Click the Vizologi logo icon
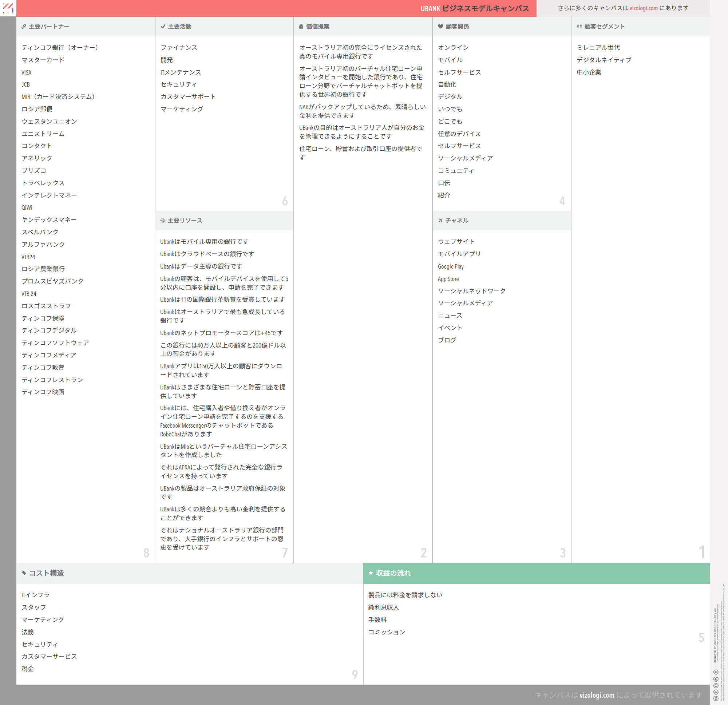Screen dimensions: 728x705 [8, 8]
